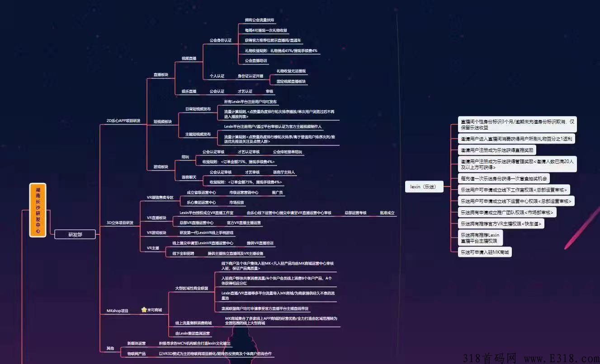The height and width of the screenshot is (364, 600).
Task: Select the VR游戏板块 node
Action: click(x=156, y=233)
